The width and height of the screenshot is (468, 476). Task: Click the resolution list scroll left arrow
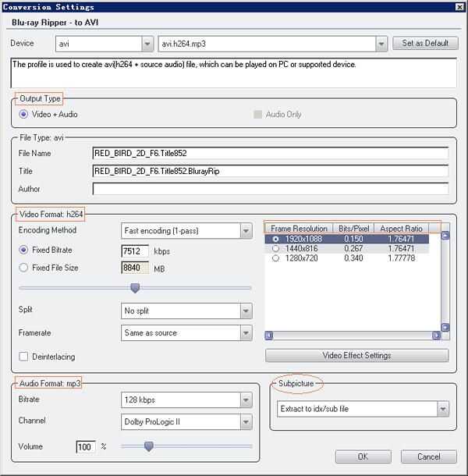pos(269,335)
